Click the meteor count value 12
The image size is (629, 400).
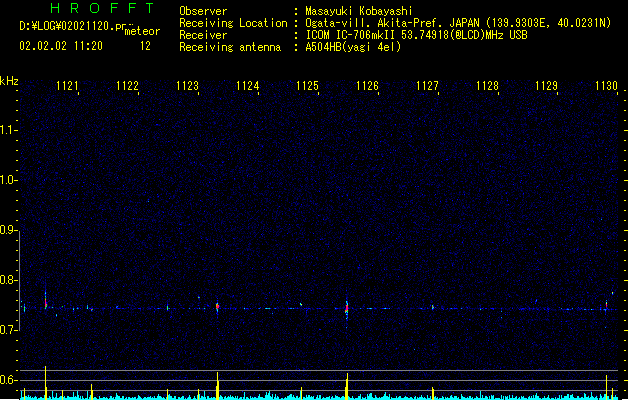coord(145,46)
